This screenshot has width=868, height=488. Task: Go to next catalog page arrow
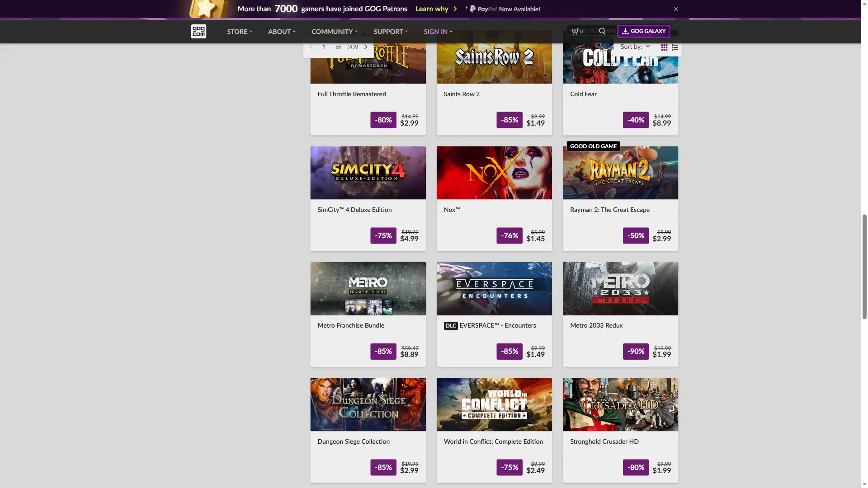366,47
